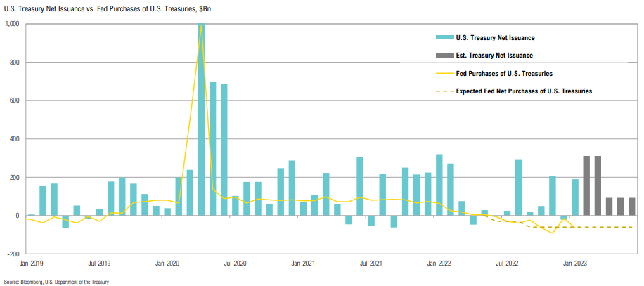Click the Jul-2020 x-axis date label
Screen dimensions: 644x286
[x=235, y=264]
